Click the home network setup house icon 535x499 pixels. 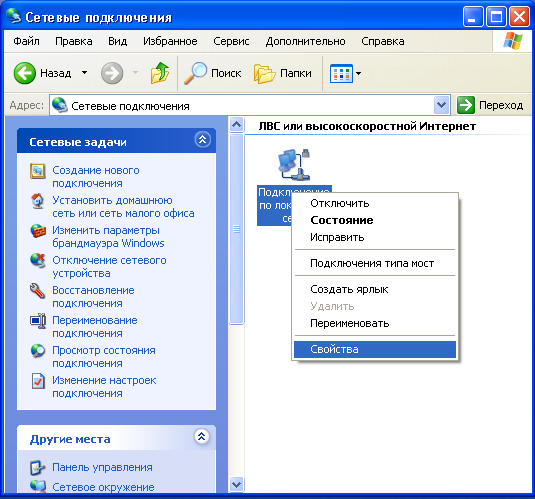click(38, 201)
